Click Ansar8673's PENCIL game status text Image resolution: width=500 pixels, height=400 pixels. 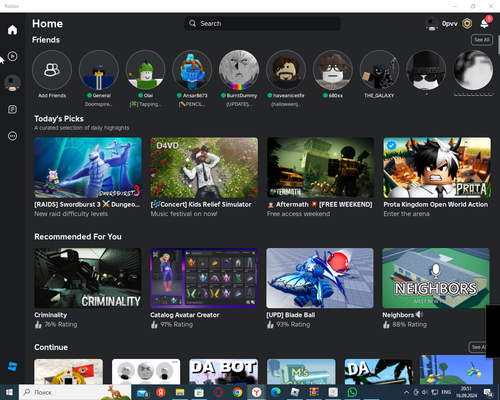[x=192, y=104]
